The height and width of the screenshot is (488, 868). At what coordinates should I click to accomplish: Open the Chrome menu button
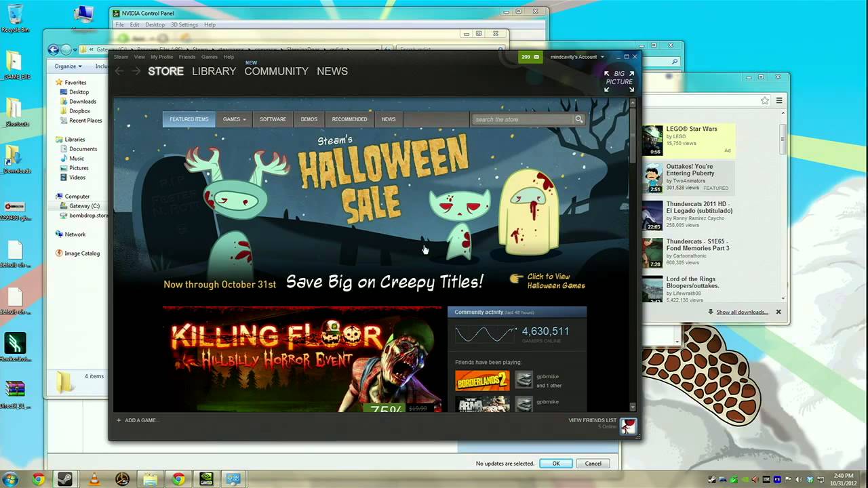point(779,100)
